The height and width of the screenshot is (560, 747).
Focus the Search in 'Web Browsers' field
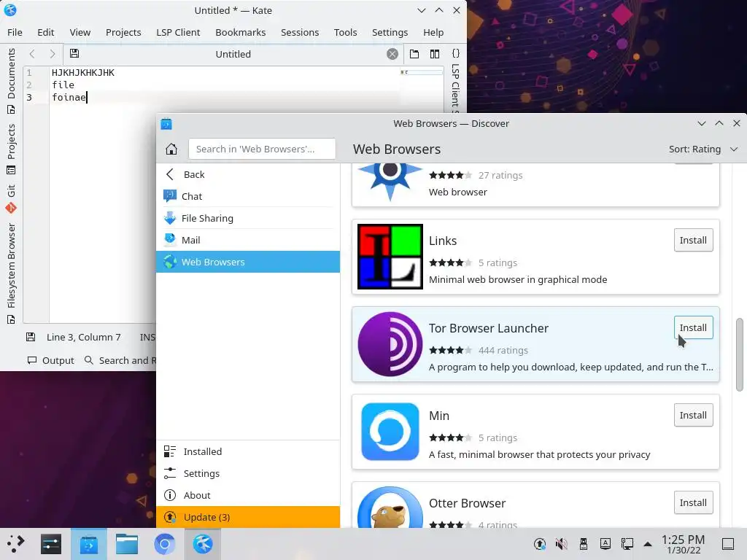point(262,149)
